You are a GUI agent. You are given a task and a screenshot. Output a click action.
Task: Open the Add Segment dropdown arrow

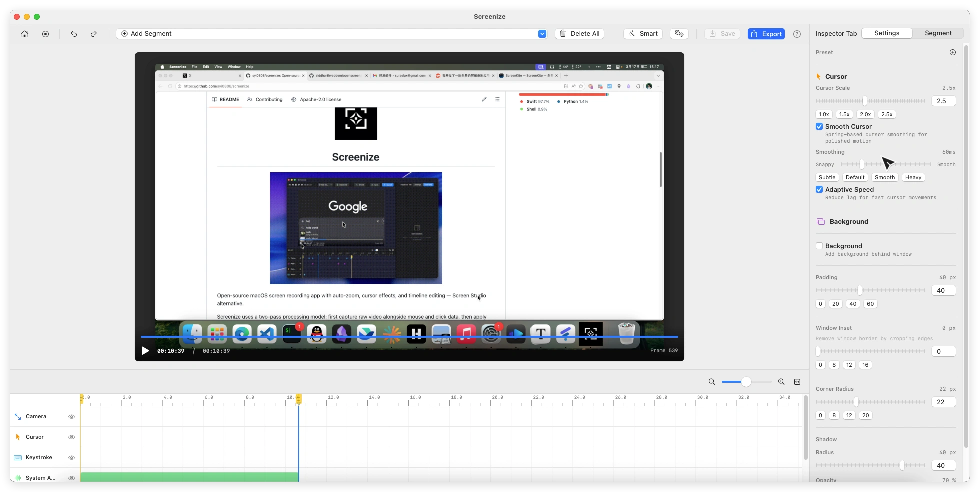pyautogui.click(x=542, y=34)
